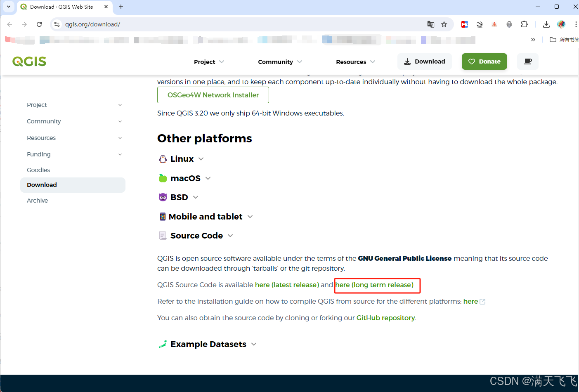Open a new browser tab
The image size is (579, 392).
121,7
